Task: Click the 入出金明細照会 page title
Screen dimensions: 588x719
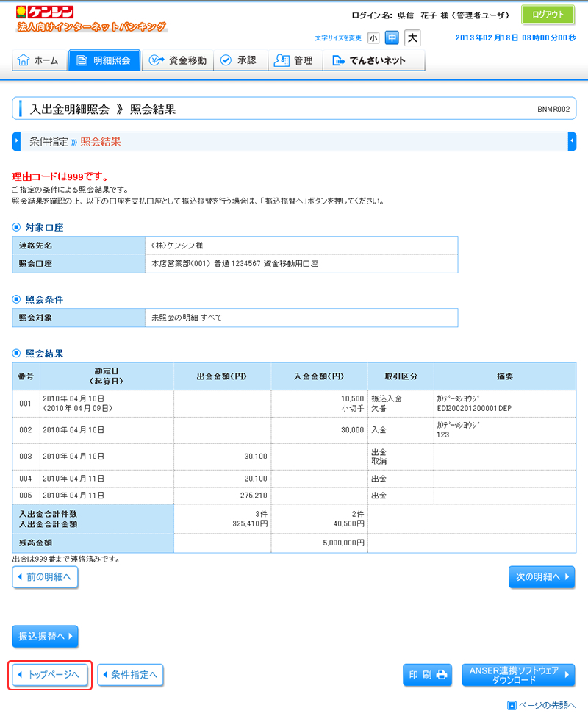Action: coord(70,109)
